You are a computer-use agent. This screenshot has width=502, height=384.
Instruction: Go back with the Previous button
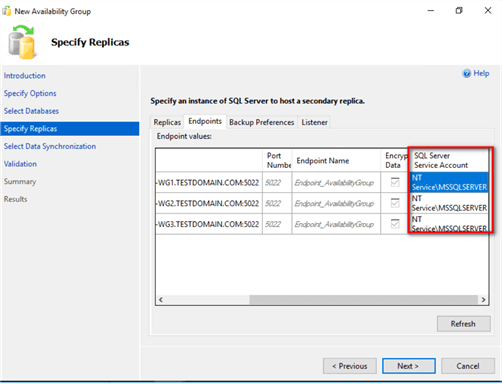350,366
